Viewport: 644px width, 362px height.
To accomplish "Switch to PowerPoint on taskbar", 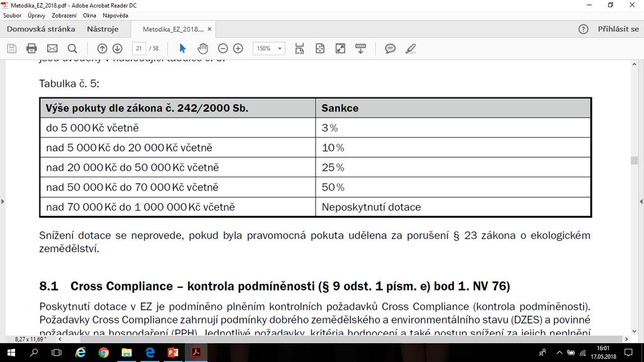I will (x=173, y=353).
